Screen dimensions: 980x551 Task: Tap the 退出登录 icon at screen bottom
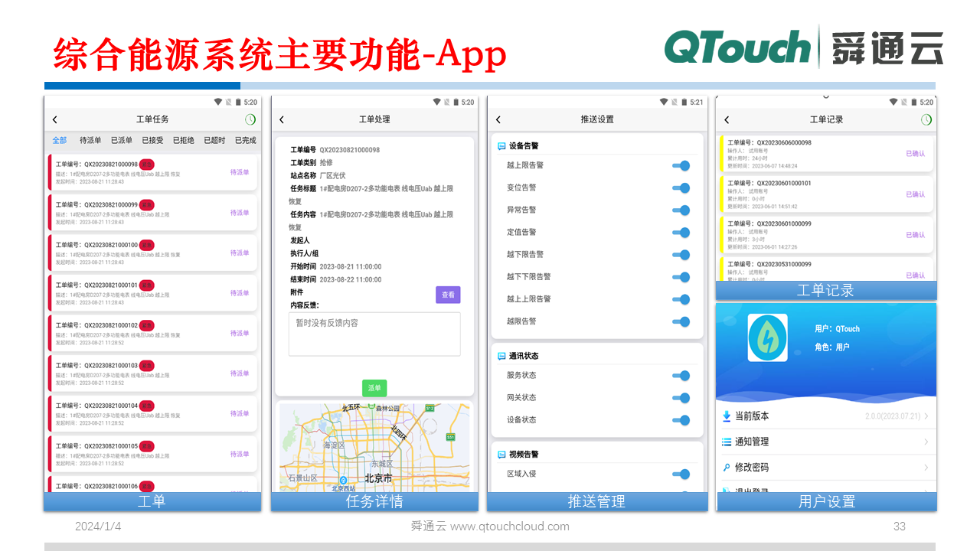[x=726, y=491]
